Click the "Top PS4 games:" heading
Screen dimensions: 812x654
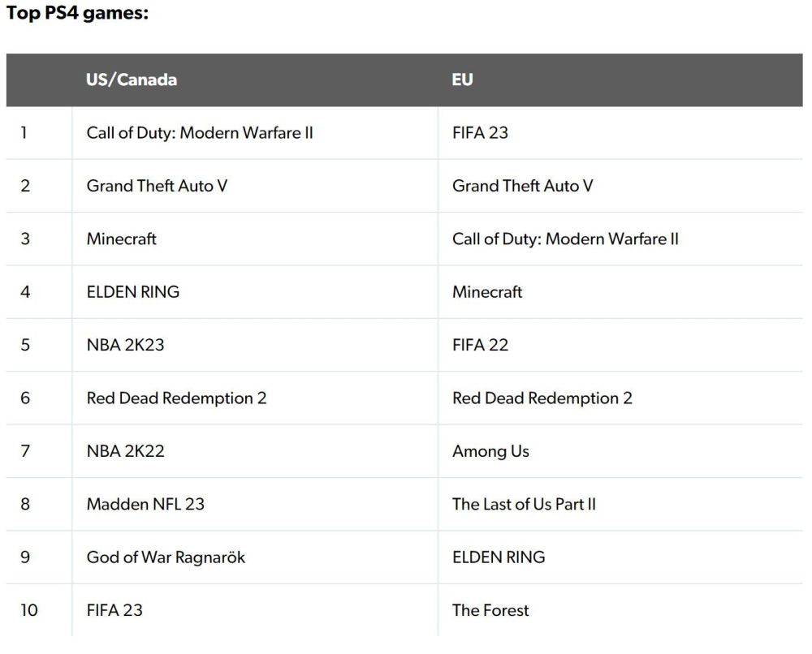coord(77,15)
